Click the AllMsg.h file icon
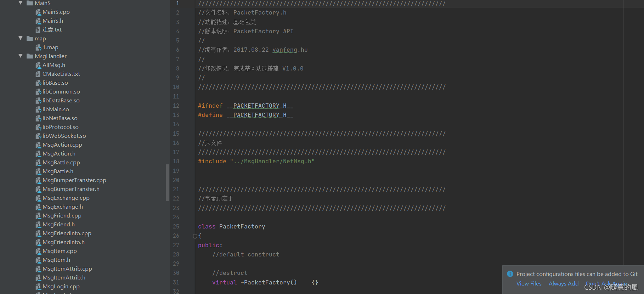 (x=38, y=65)
